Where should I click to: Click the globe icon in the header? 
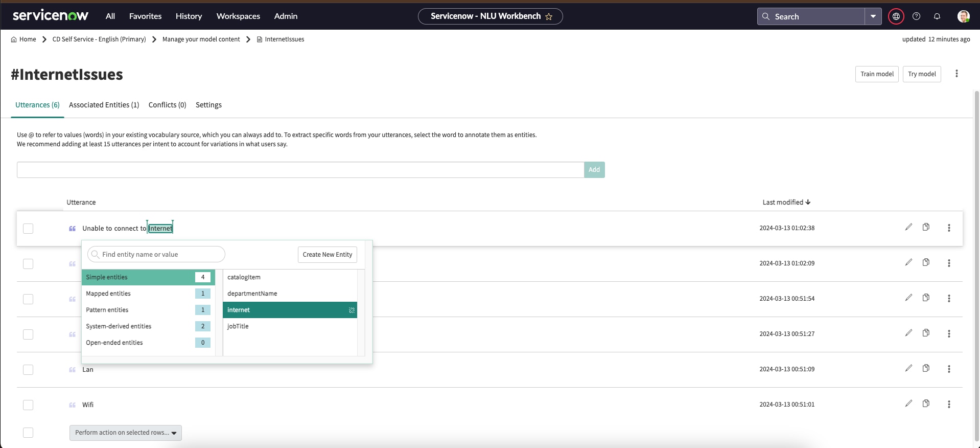click(x=896, y=16)
